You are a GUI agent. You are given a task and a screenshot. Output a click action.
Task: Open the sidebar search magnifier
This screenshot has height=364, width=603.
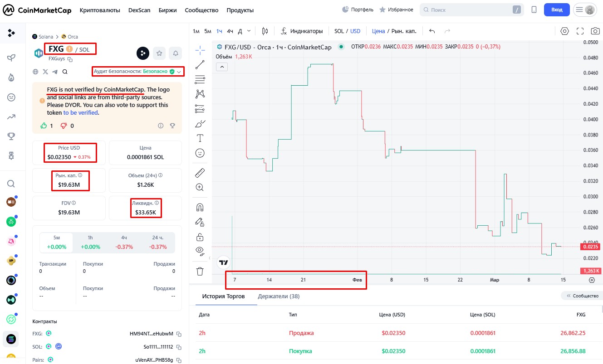click(11, 184)
